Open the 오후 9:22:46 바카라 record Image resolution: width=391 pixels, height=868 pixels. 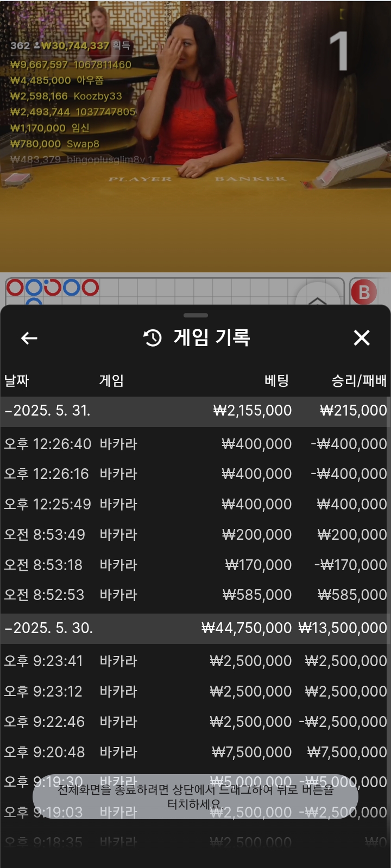tap(195, 722)
